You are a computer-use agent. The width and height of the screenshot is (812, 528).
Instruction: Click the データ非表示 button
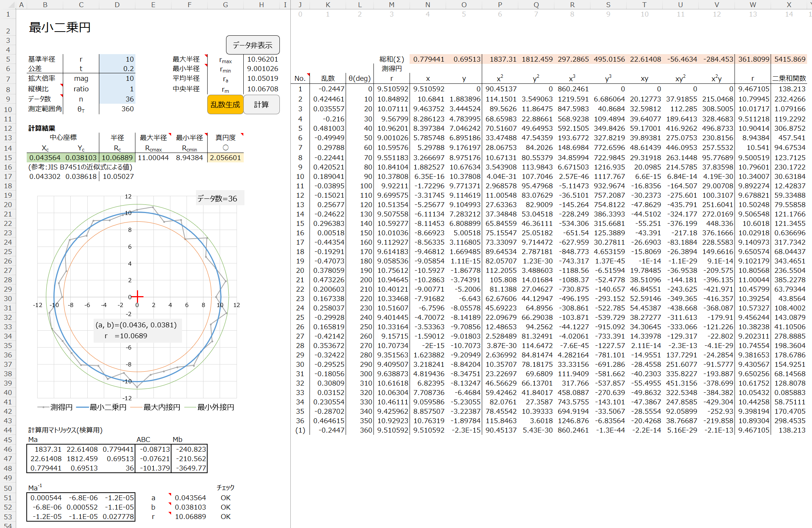point(252,45)
